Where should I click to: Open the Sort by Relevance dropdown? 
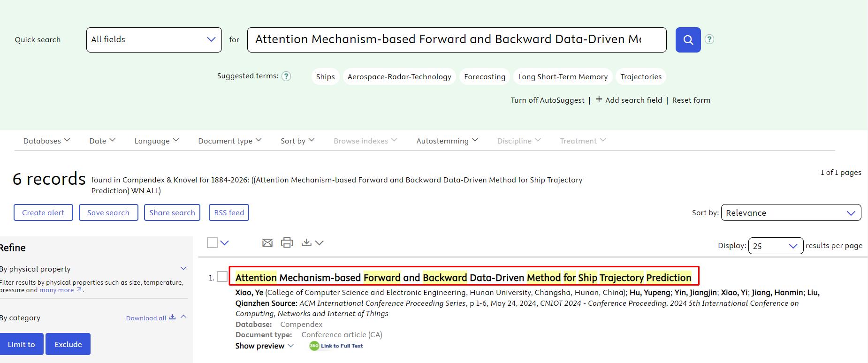(x=791, y=212)
